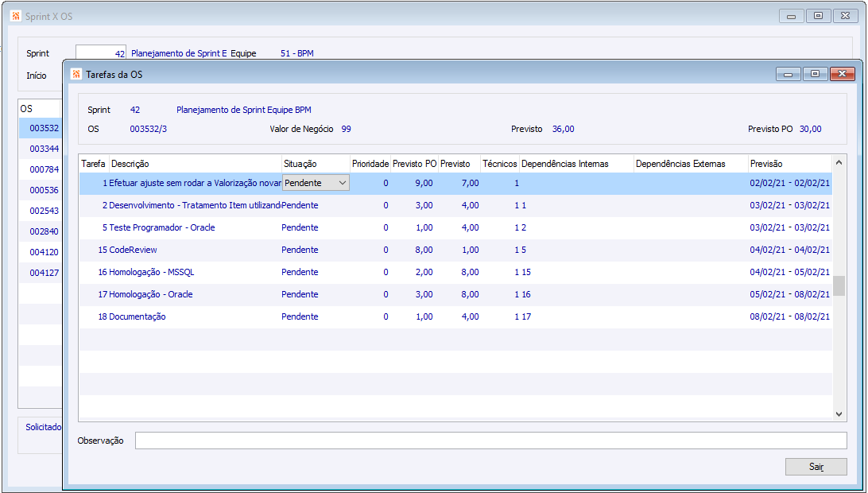Click the Técnicos column header

tap(500, 164)
